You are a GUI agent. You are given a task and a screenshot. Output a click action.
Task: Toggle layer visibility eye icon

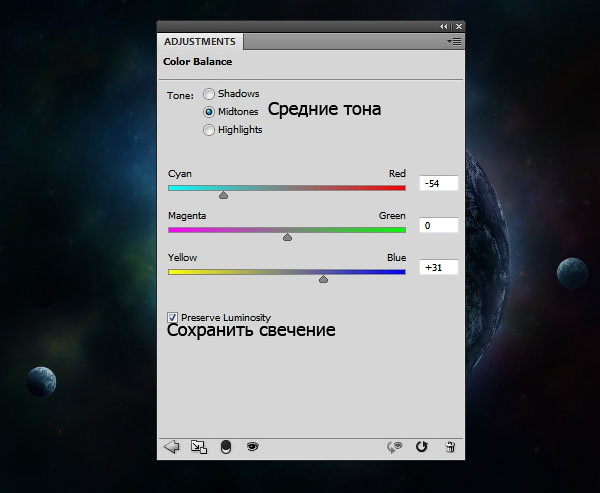253,447
